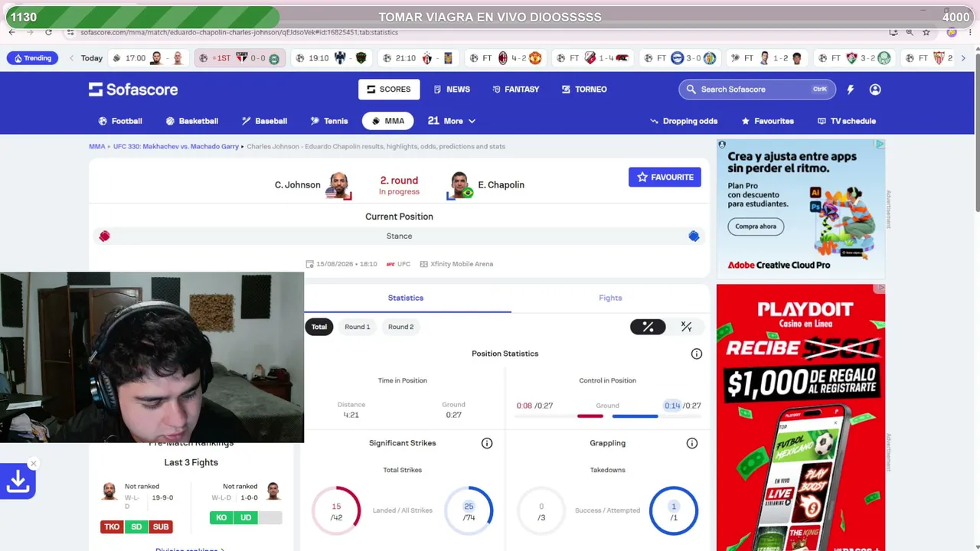Toggle the Trending chip
The image size is (980, 551).
pyautogui.click(x=31, y=58)
